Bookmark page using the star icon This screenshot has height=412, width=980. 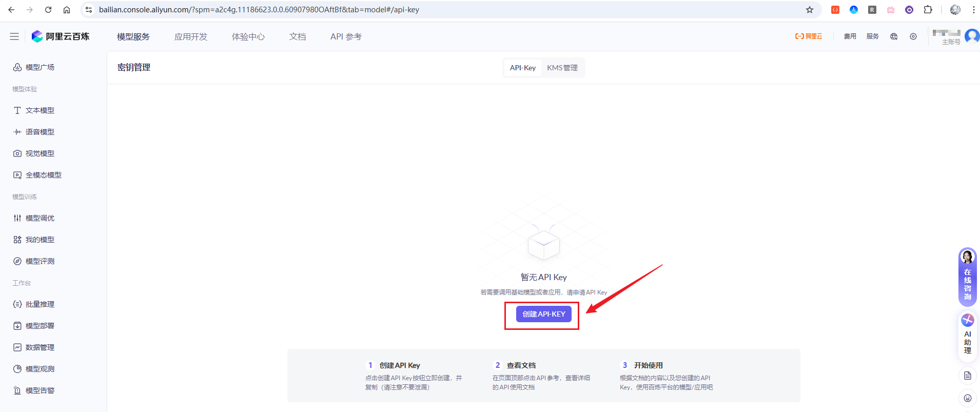pos(810,10)
